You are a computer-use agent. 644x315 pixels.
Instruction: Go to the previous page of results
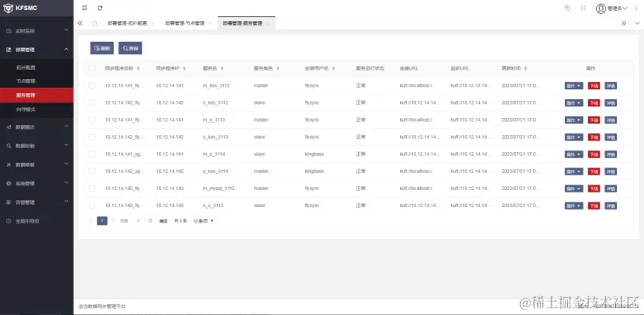coord(91,221)
